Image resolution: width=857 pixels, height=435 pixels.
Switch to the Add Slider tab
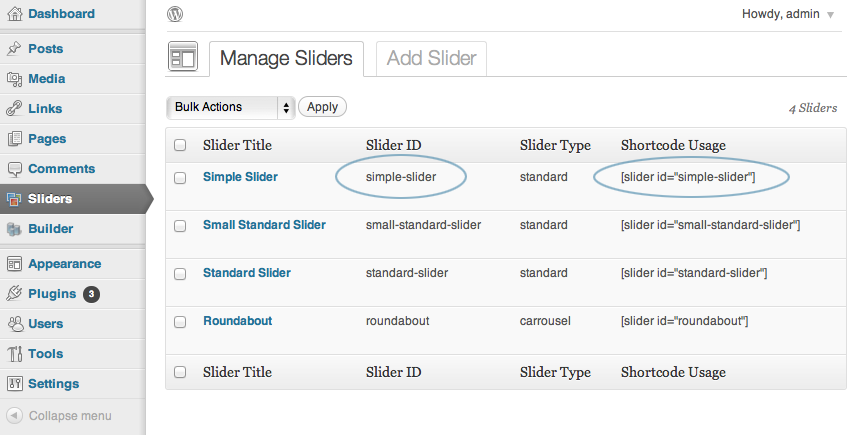click(431, 58)
